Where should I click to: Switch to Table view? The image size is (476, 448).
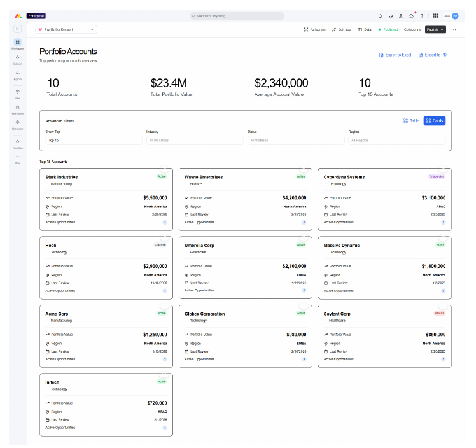pos(411,120)
